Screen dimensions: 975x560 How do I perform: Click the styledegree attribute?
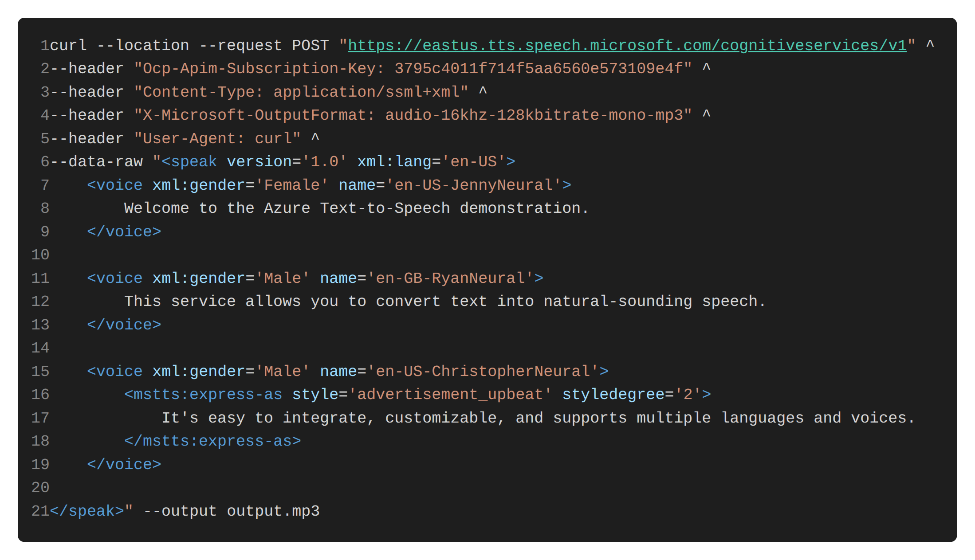click(x=613, y=395)
